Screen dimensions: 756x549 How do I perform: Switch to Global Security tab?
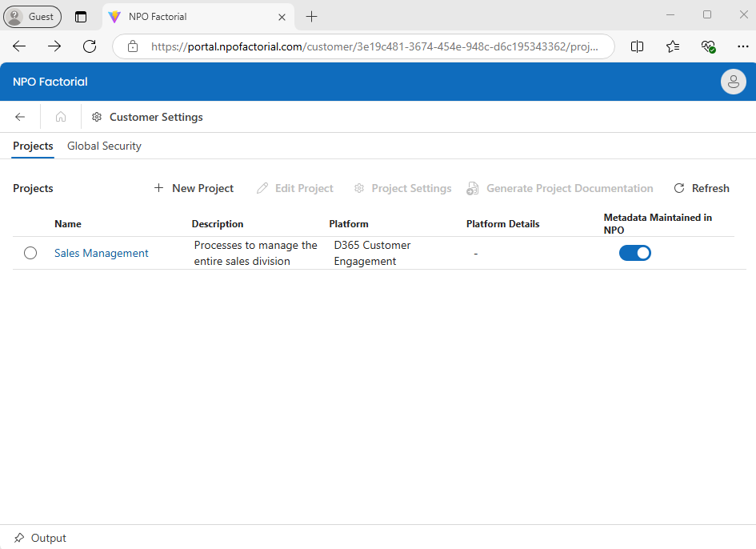[x=104, y=146]
